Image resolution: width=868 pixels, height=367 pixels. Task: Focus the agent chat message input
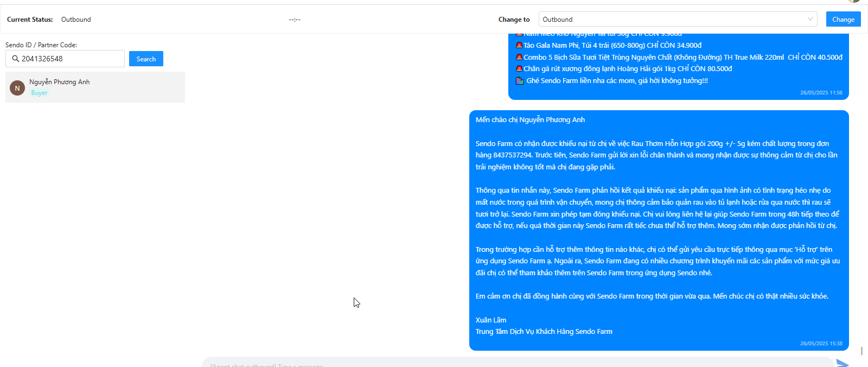coord(518,363)
